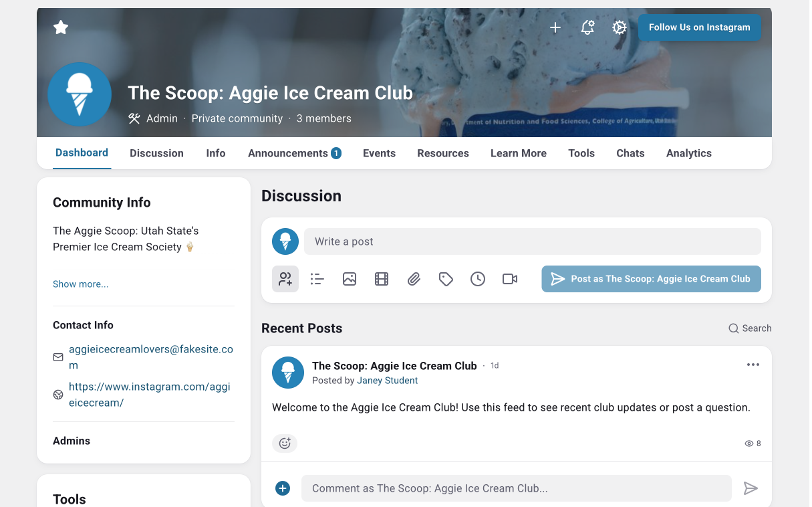Click the star favorite icon in banner
The width and height of the screenshot is (812, 507).
(61, 27)
